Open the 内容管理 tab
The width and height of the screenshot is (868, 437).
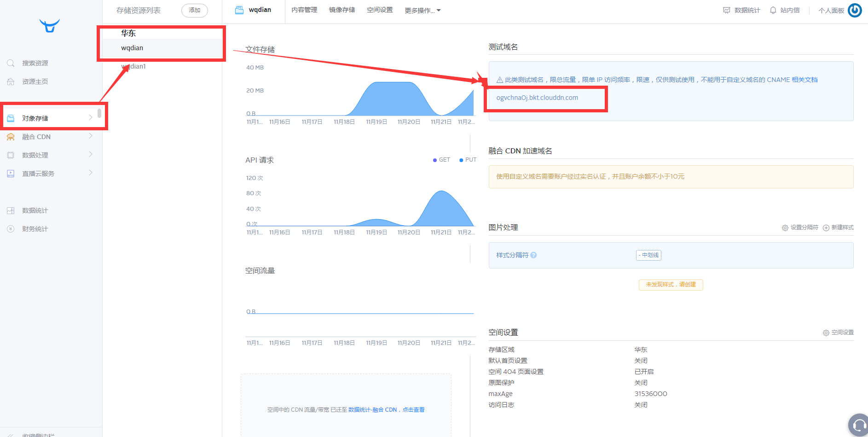click(304, 9)
